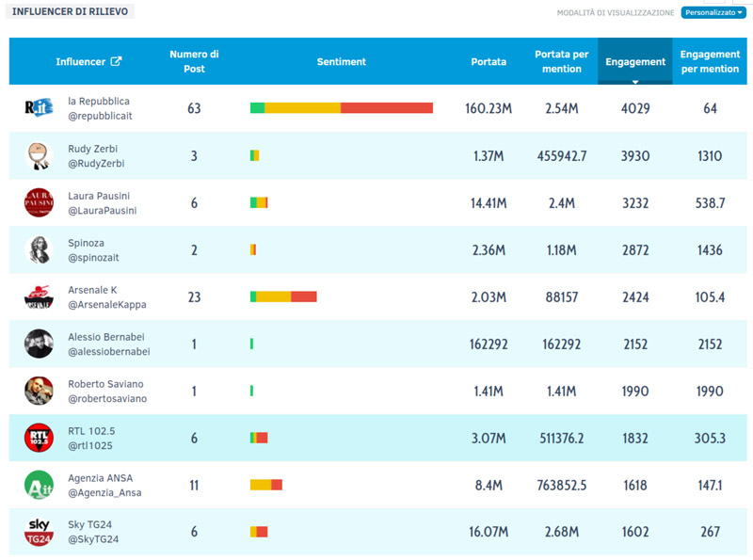Click la Repubblica R.it avatar

tap(39, 108)
